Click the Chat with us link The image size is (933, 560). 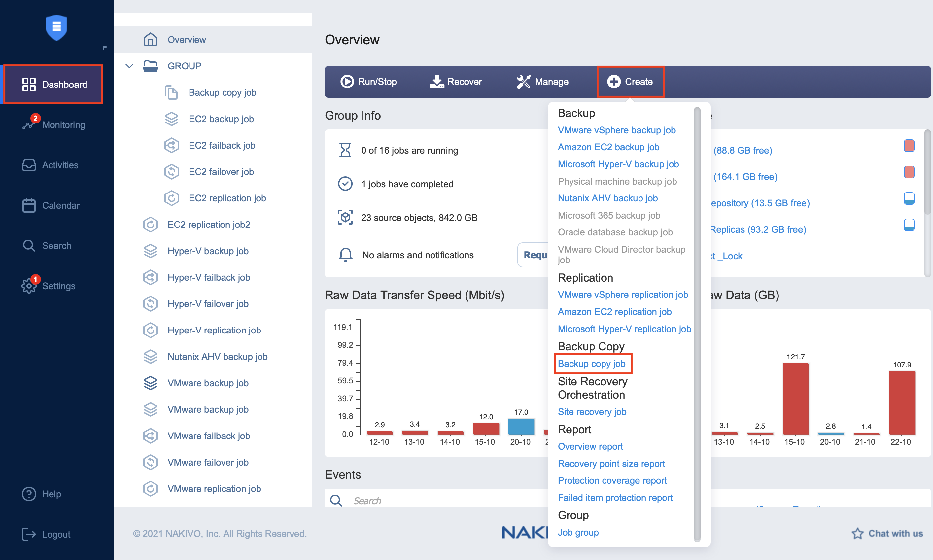(887, 533)
